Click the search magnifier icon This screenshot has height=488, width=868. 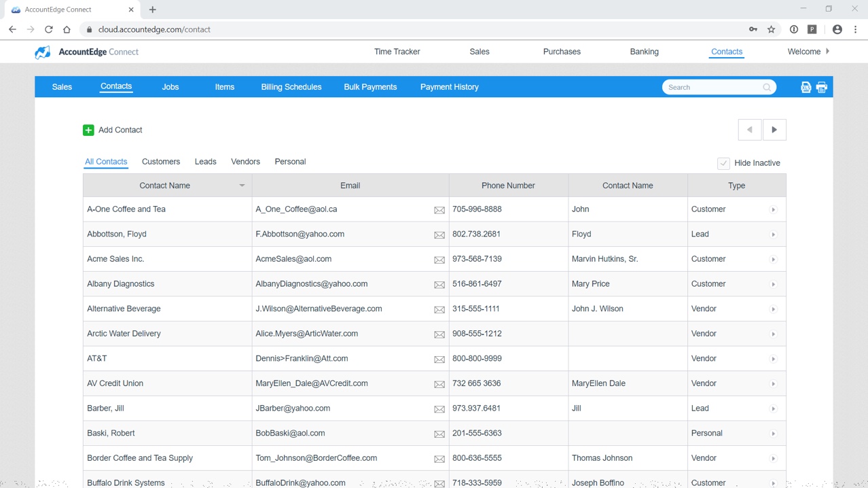767,87
